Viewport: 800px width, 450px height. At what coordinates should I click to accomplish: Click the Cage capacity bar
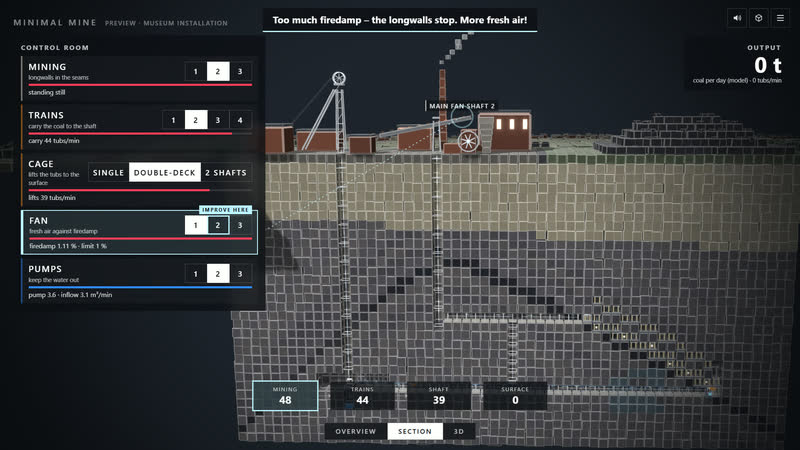(140, 190)
